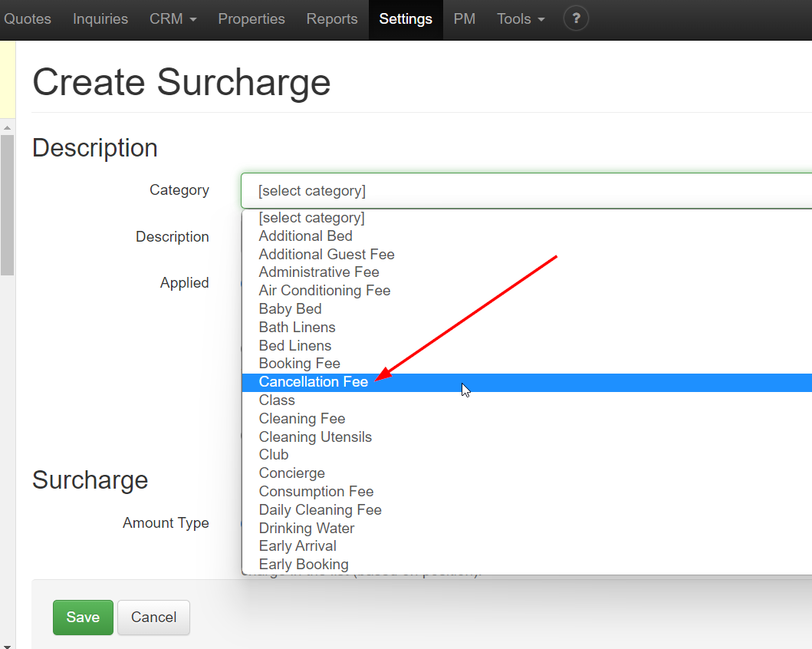Choose Cleaning Fee from the list
This screenshot has width=812, height=649.
(x=301, y=418)
